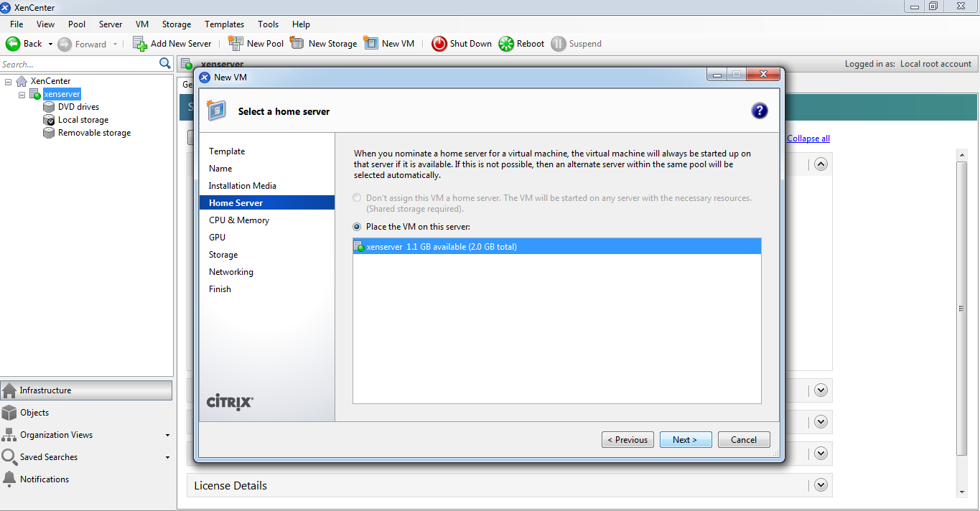Click the New Storage toolbar icon
The height and width of the screenshot is (511, 980).
(297, 43)
